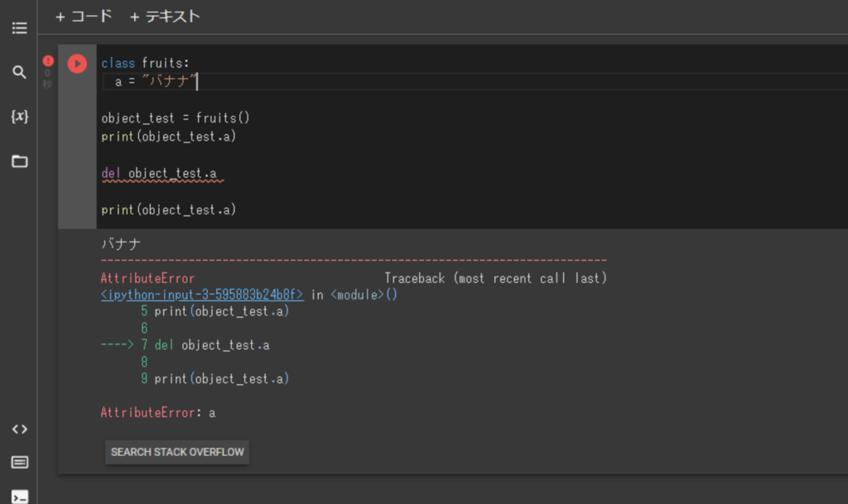Click the Traceback (most recent call last) text
Image resolution: width=848 pixels, height=504 pixels.
[x=496, y=278]
